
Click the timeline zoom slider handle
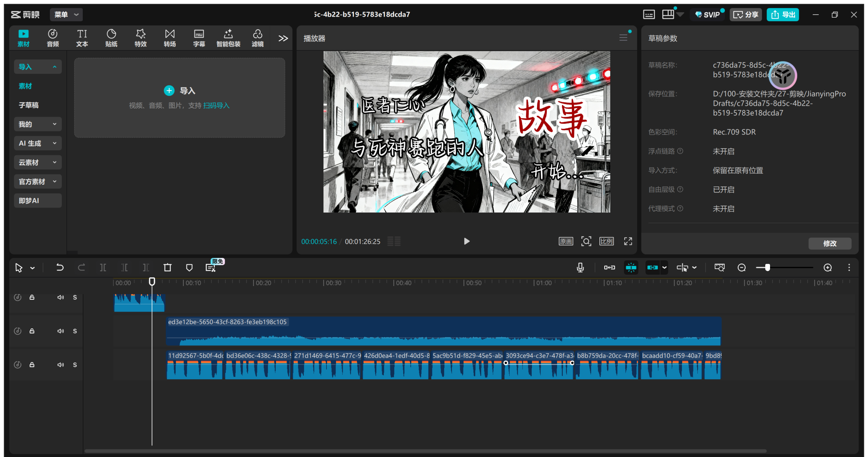pyautogui.click(x=767, y=268)
